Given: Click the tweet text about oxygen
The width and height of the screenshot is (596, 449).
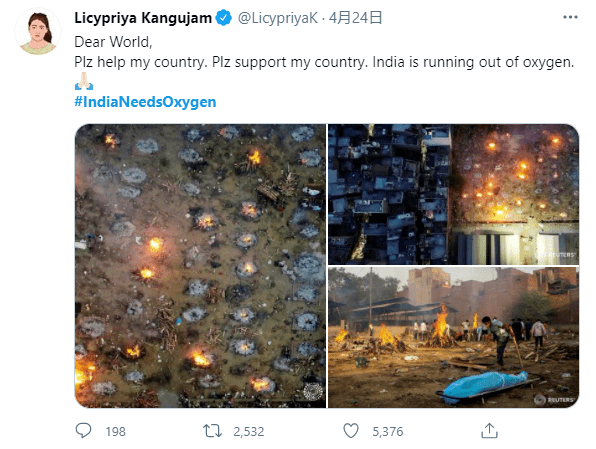Looking at the screenshot, I should [324, 62].
